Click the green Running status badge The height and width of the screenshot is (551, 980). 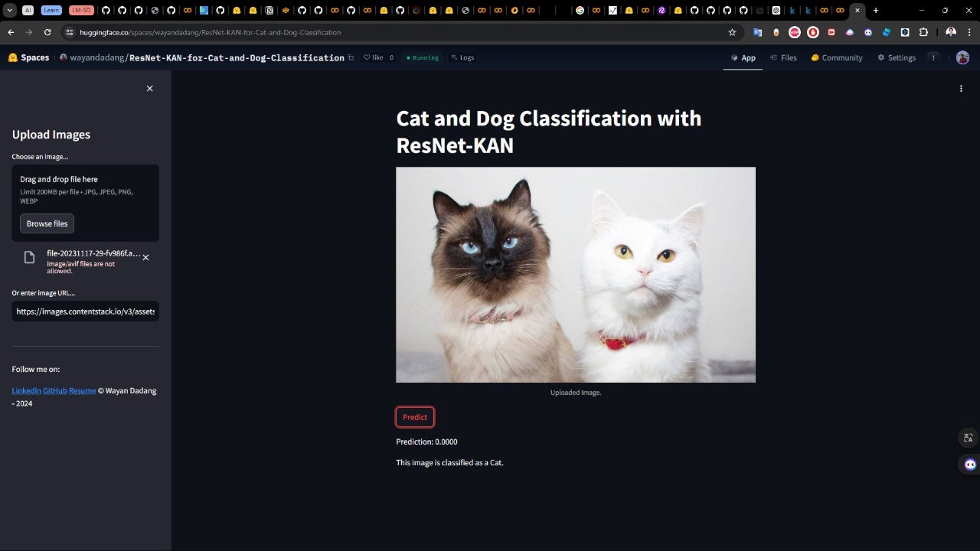[x=422, y=57]
